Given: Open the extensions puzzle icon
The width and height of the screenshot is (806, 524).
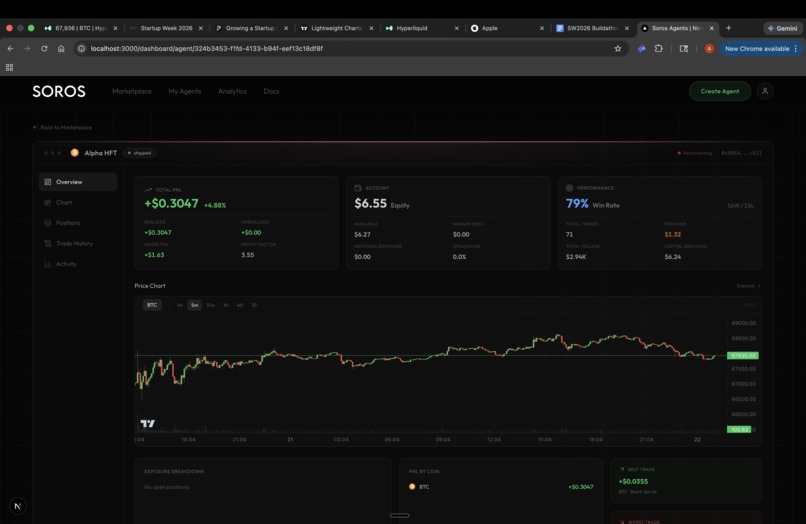Looking at the screenshot, I should tap(658, 48).
